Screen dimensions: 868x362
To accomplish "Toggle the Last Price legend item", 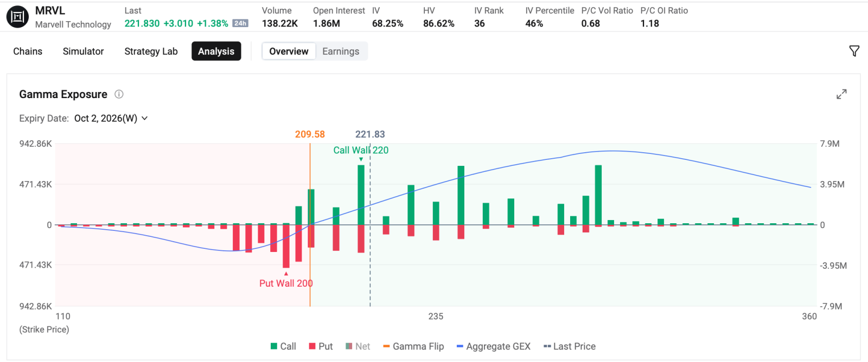I will pos(570,346).
